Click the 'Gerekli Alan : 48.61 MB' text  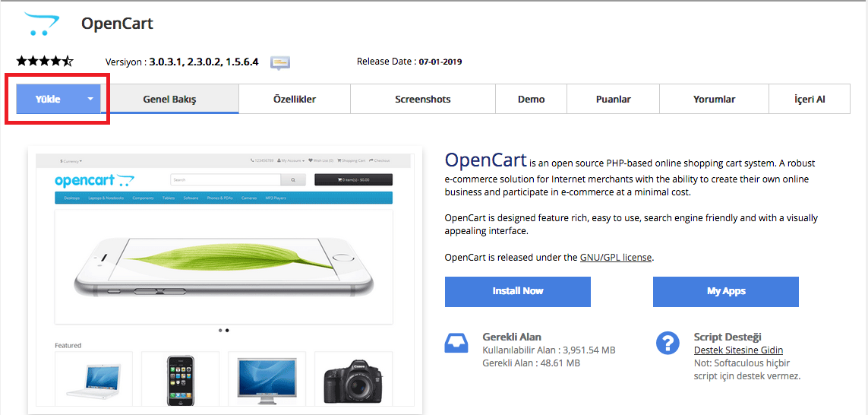pos(532,363)
